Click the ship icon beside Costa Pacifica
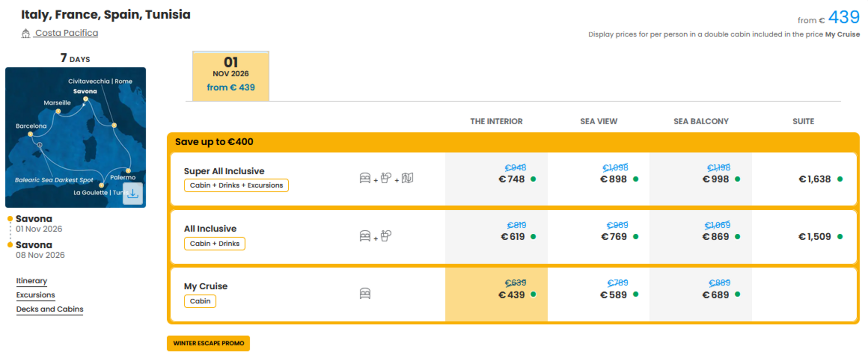Image resolution: width=868 pixels, height=361 pixels. coord(26,33)
